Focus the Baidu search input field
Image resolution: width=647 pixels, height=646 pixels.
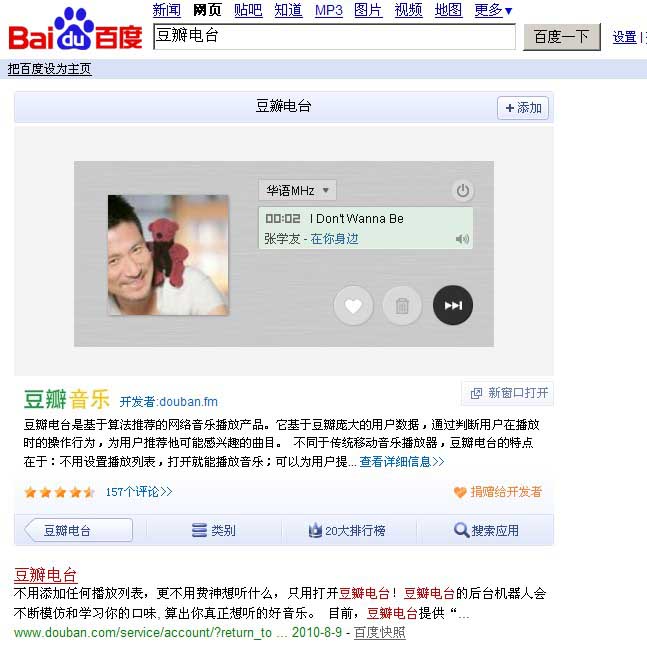tap(334, 37)
